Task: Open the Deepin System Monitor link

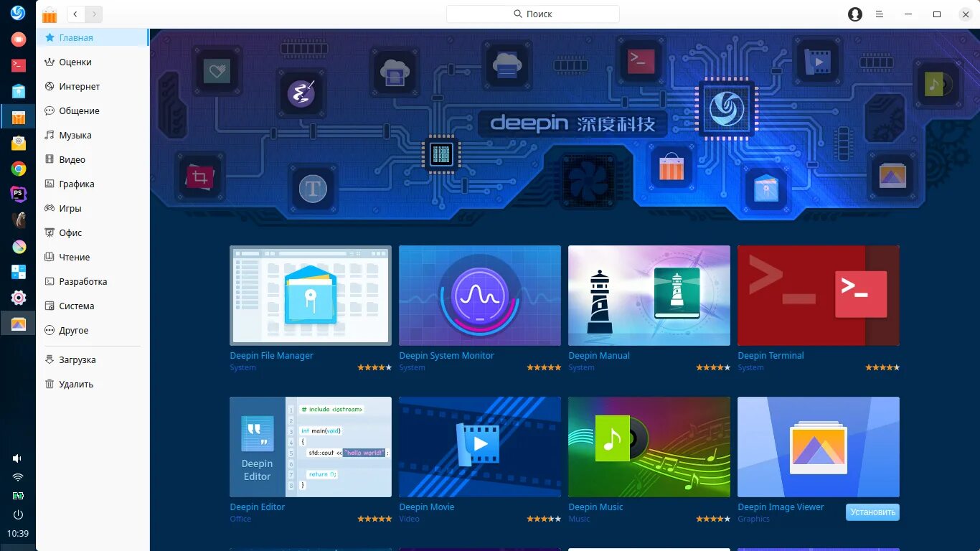Action: pyautogui.click(x=446, y=355)
